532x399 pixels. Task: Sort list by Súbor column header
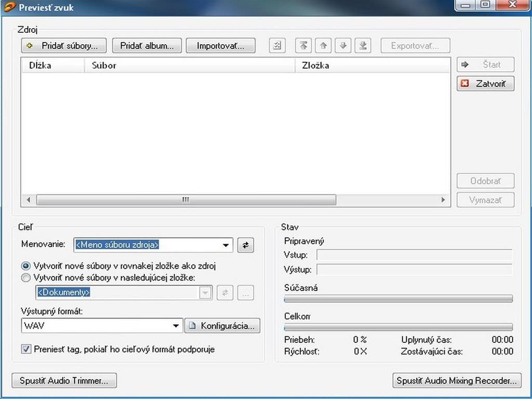[x=189, y=65]
